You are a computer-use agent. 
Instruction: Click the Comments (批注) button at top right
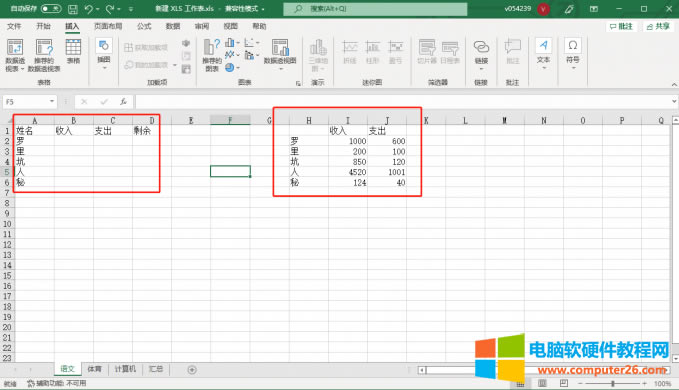point(621,26)
